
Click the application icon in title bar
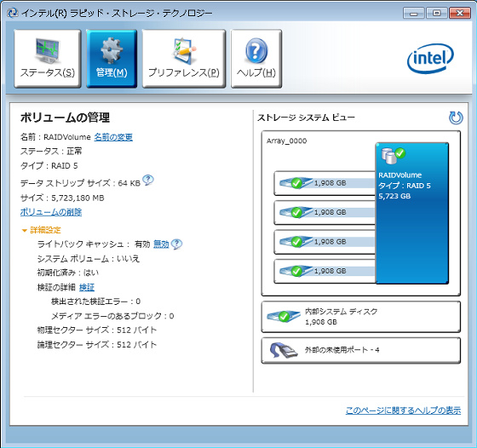[13, 13]
